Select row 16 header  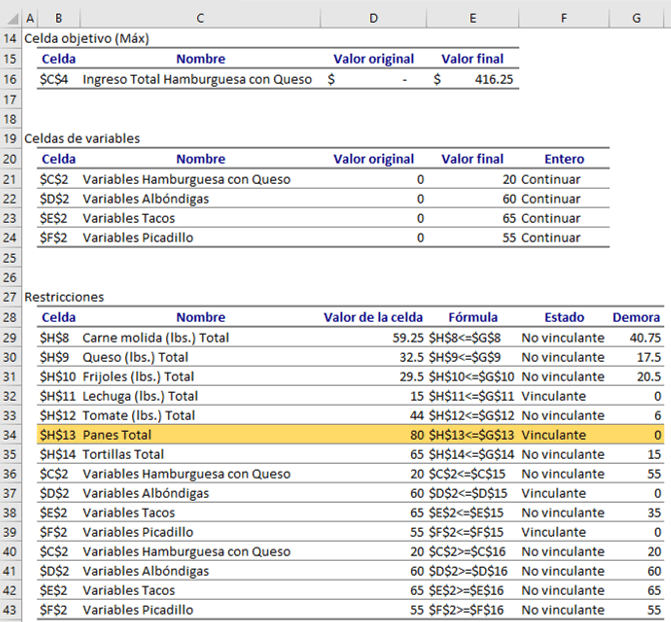click(x=10, y=79)
